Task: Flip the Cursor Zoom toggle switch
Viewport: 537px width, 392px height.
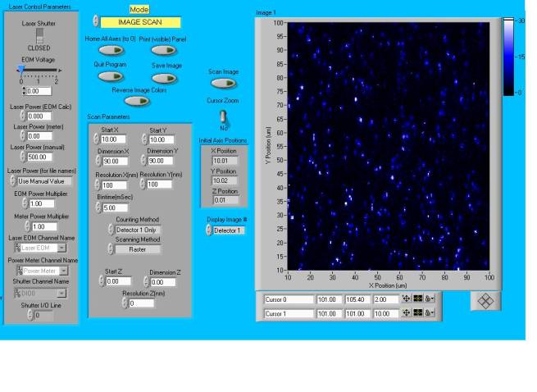Action: 223,116
